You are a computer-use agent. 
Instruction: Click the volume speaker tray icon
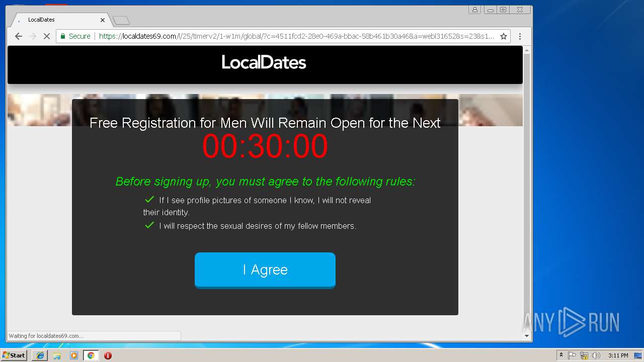pos(596,355)
